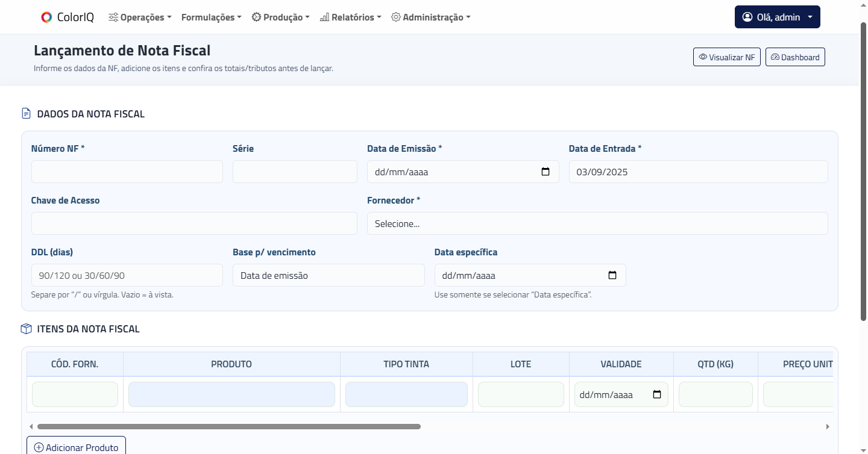Focus the DDL (dias) input field
The height and width of the screenshot is (454, 868).
click(127, 275)
